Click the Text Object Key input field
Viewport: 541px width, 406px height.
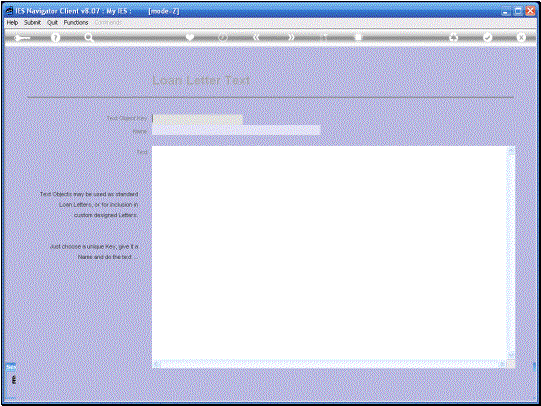198,119
